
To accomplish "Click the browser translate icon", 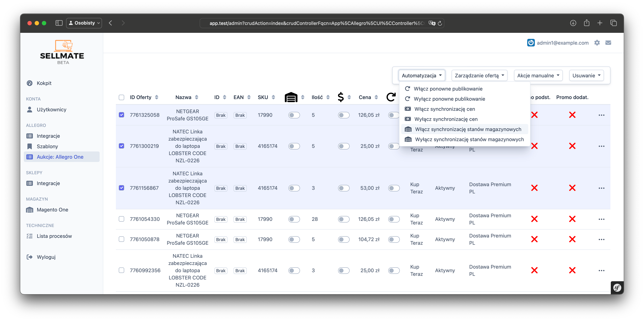I will (432, 23).
